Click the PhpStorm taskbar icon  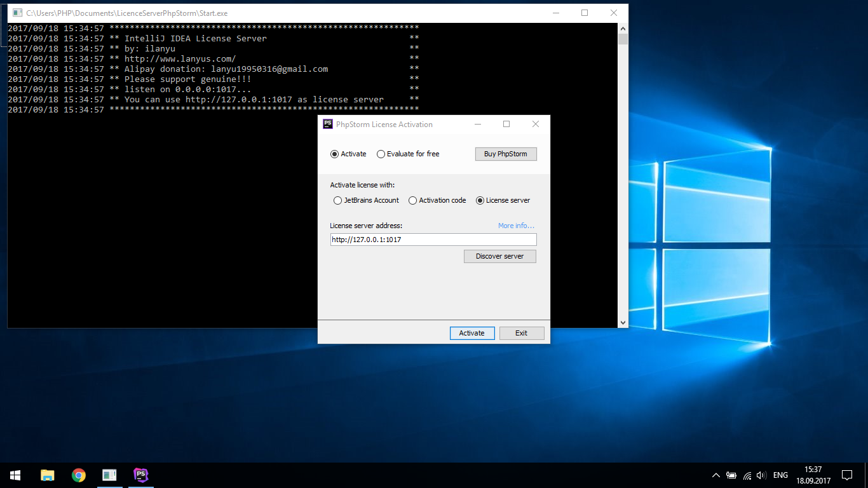(x=141, y=475)
